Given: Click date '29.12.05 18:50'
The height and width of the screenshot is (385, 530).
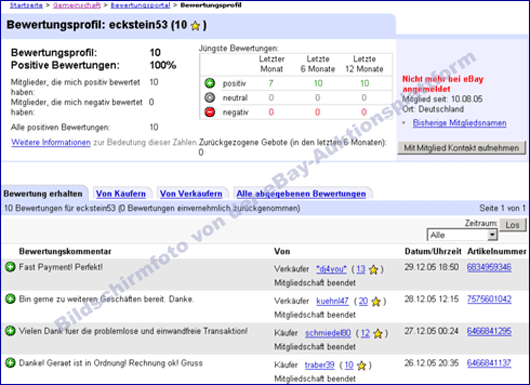Looking at the screenshot, I should tap(432, 267).
